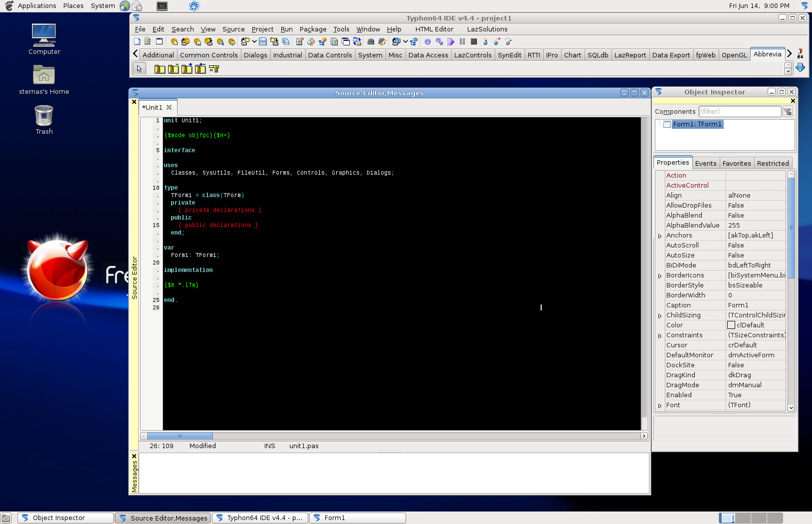812x524 pixels.
Task: Close the Unit1 editor tab
Action: (169, 107)
